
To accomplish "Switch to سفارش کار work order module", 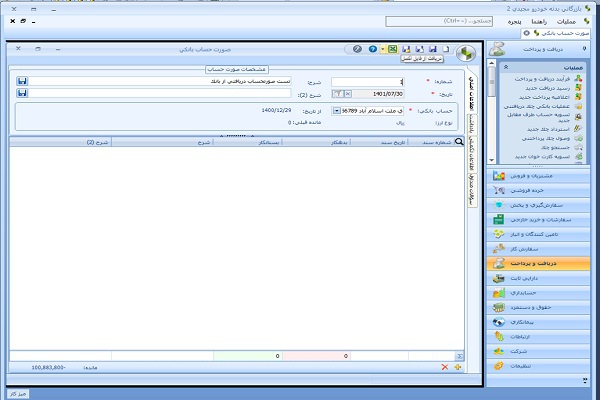I will (x=538, y=249).
